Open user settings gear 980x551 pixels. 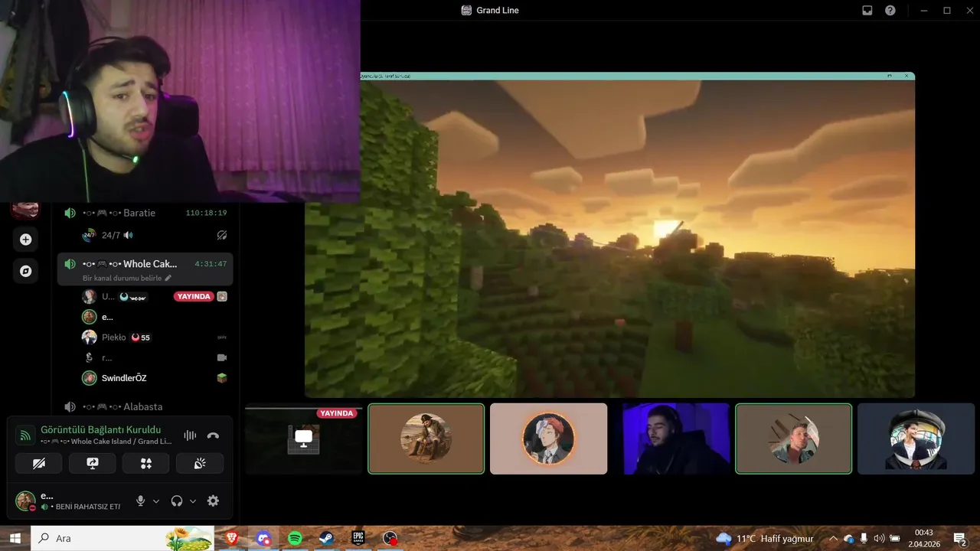point(213,500)
